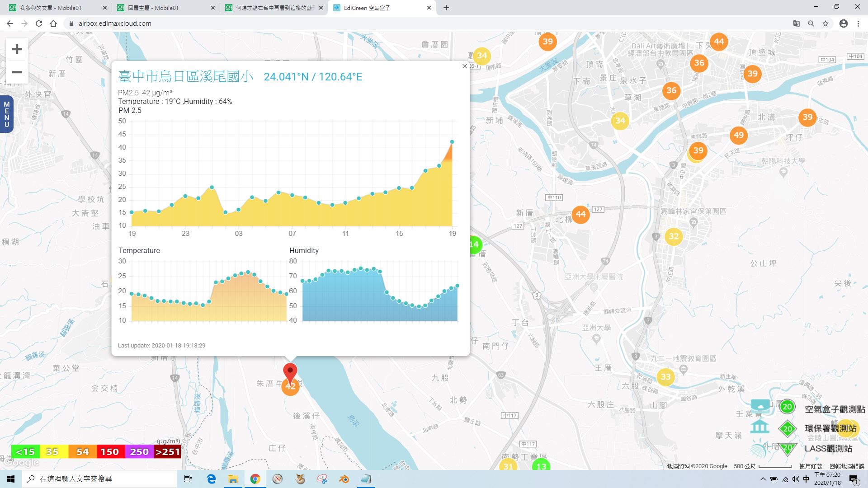The height and width of the screenshot is (488, 868).
Task: Open Chrome three-dot menu
Action: tap(858, 23)
